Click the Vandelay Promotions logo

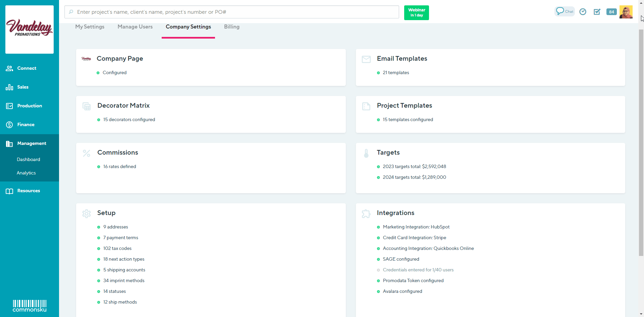(x=30, y=29)
